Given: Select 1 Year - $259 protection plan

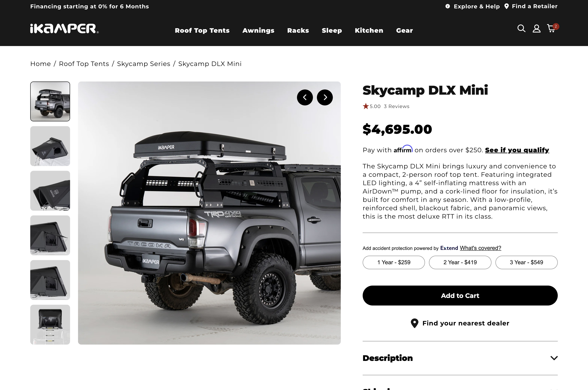Looking at the screenshot, I should pos(394,262).
